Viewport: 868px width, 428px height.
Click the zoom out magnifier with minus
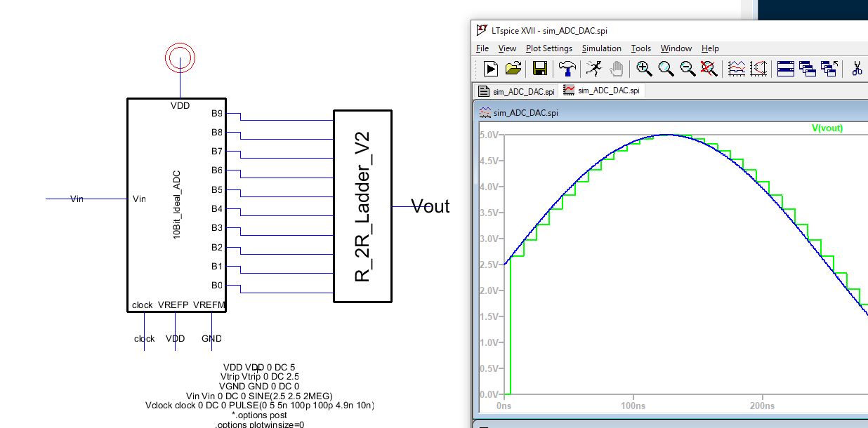point(688,68)
